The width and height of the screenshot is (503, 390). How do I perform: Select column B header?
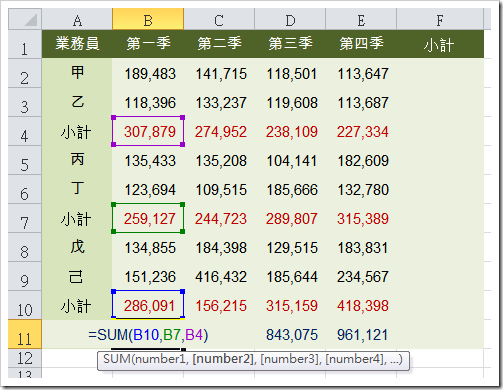coord(148,19)
